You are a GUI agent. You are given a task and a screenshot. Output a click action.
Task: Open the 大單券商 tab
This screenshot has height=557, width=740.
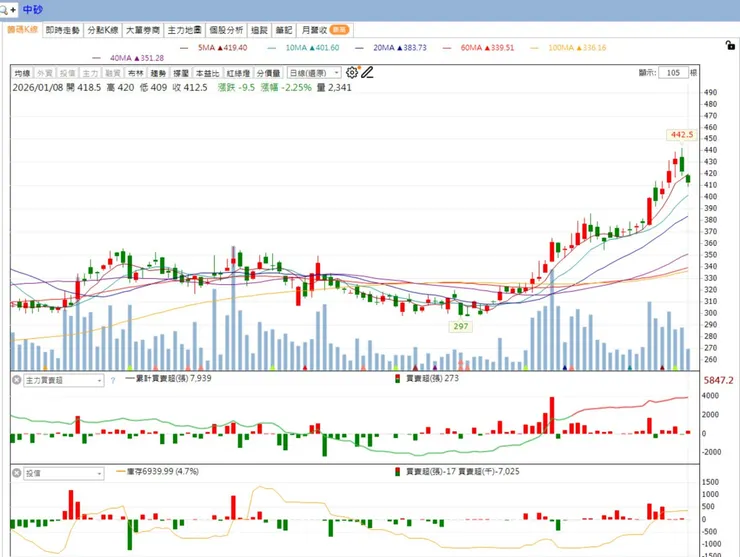point(143,30)
